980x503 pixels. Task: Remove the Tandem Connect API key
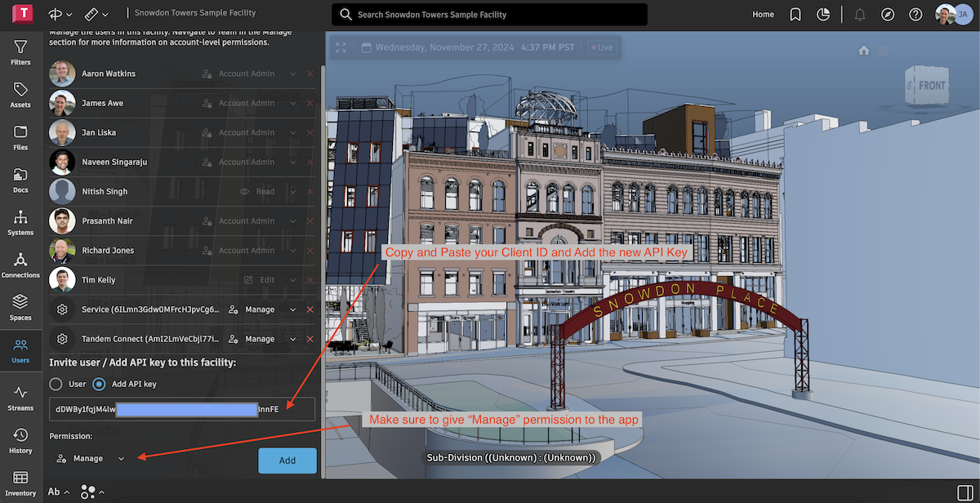(x=310, y=339)
